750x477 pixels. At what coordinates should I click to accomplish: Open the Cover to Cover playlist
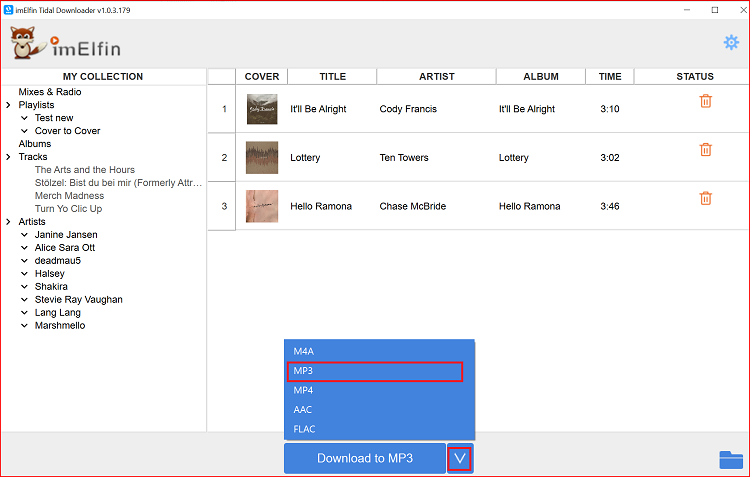point(67,131)
